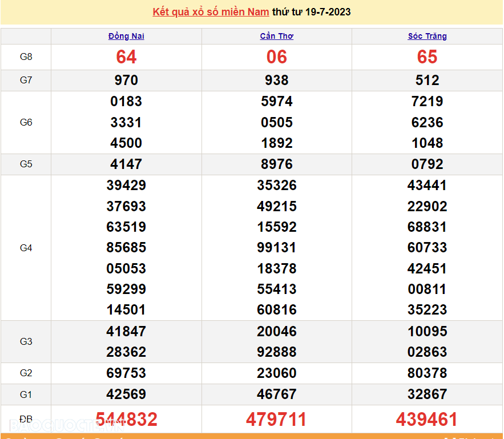504x439 pixels.
Task: Click the red G8 number 65
Action: coord(427,57)
